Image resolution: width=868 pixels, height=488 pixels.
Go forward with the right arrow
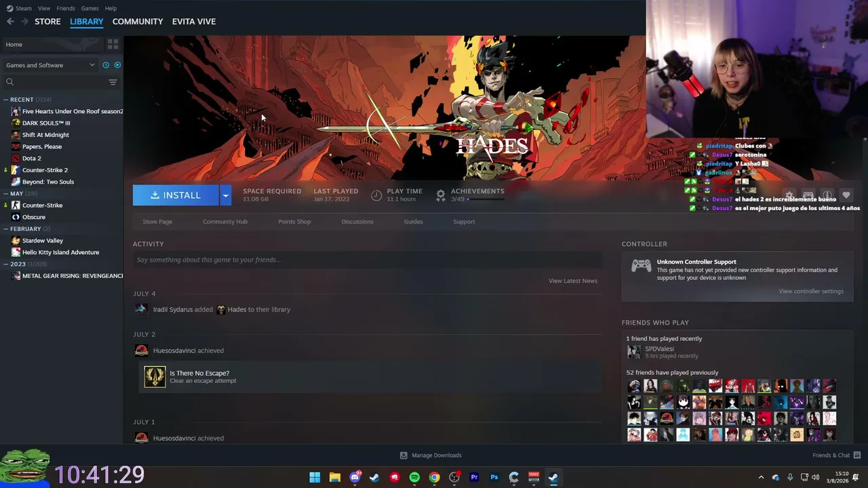click(x=24, y=22)
